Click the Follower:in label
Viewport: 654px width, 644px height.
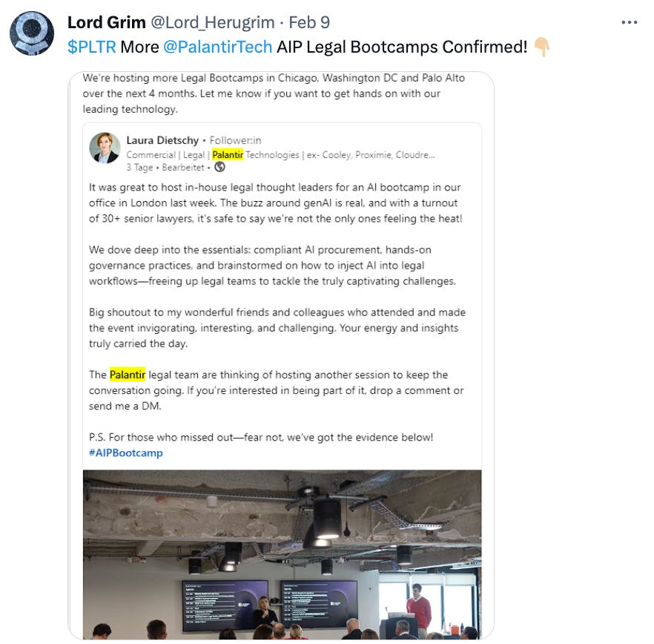click(x=235, y=140)
